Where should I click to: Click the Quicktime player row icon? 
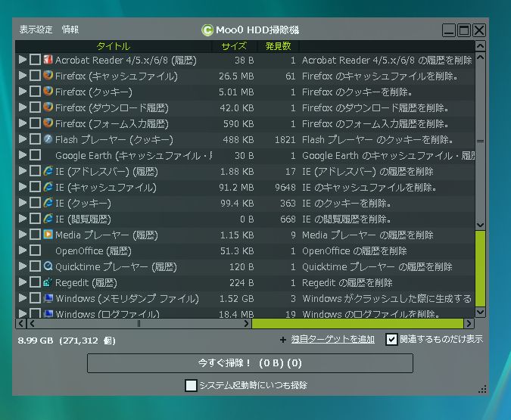[x=48, y=266]
